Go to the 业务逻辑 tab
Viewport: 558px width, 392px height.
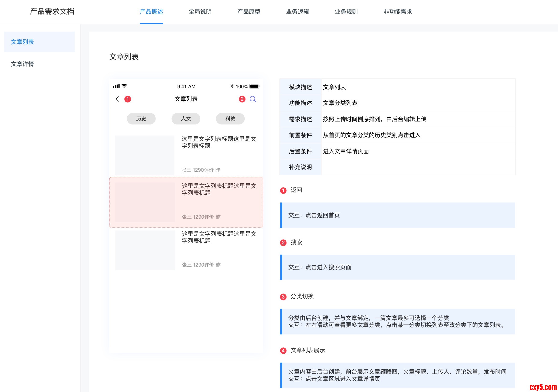(x=297, y=12)
